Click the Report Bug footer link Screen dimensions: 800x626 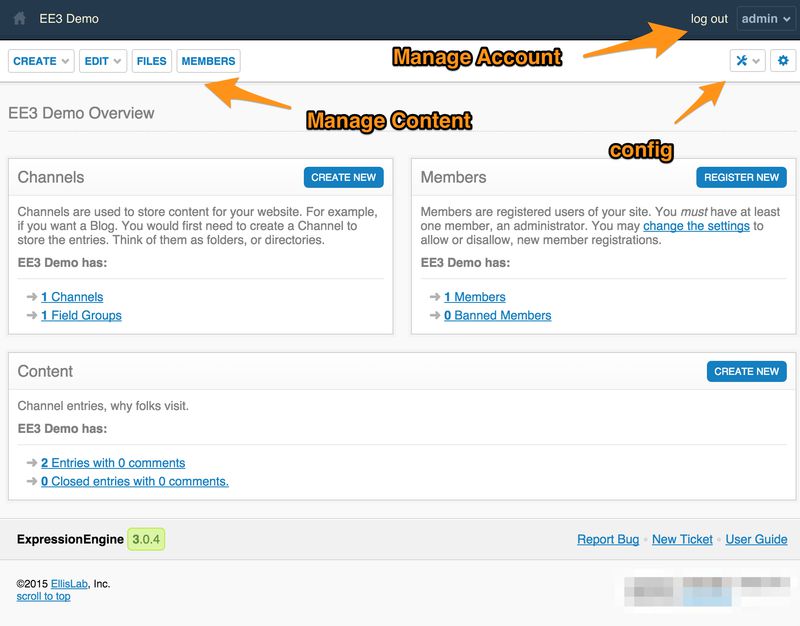608,539
